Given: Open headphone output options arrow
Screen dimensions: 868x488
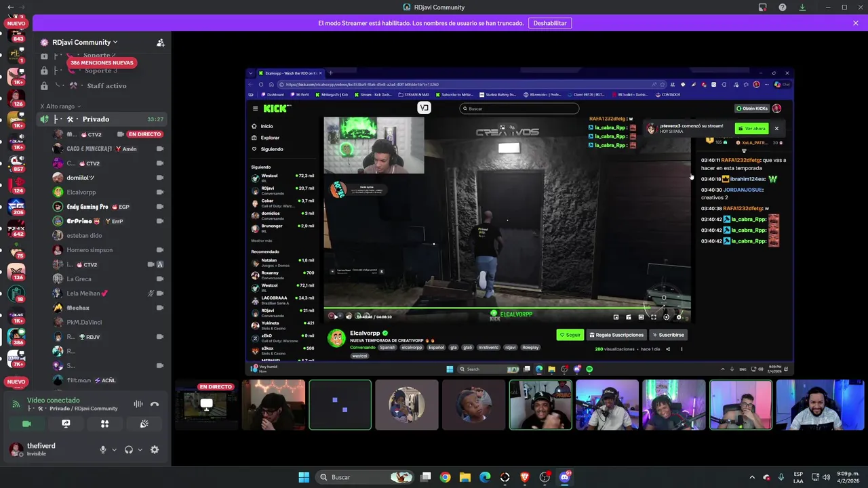Looking at the screenshot, I should 140,449.
